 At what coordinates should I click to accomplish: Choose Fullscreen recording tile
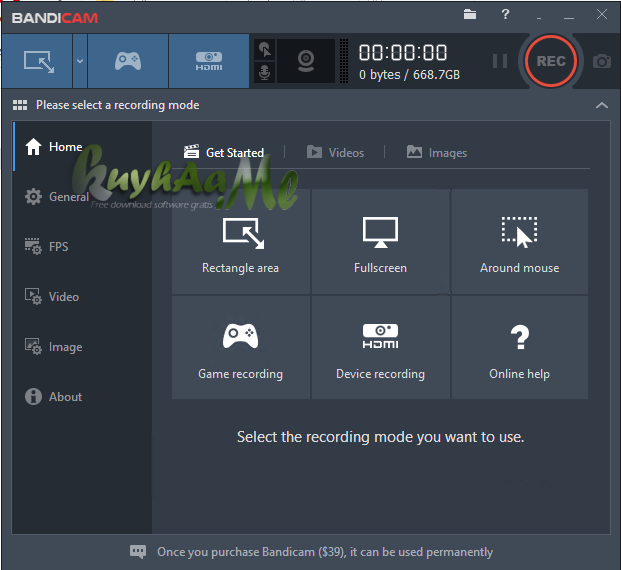381,242
